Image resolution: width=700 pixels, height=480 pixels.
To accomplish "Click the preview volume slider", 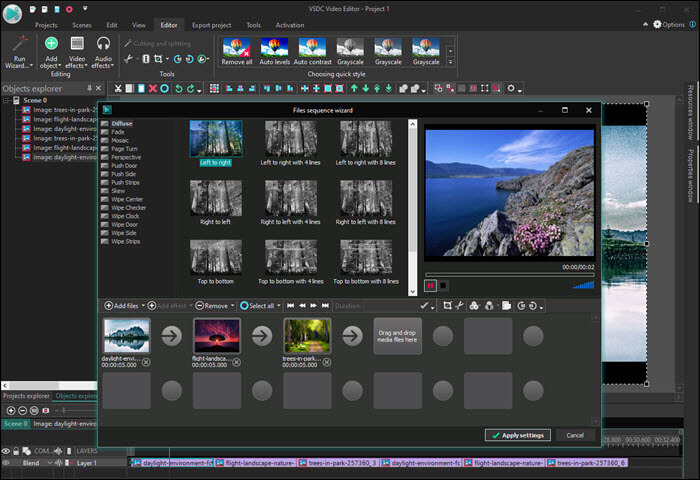I will pyautogui.click(x=583, y=285).
